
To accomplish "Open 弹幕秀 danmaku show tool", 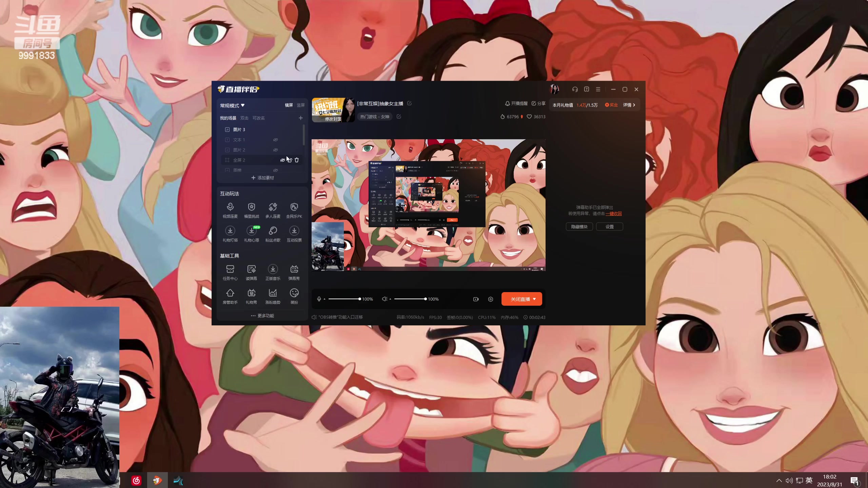I will click(x=294, y=272).
